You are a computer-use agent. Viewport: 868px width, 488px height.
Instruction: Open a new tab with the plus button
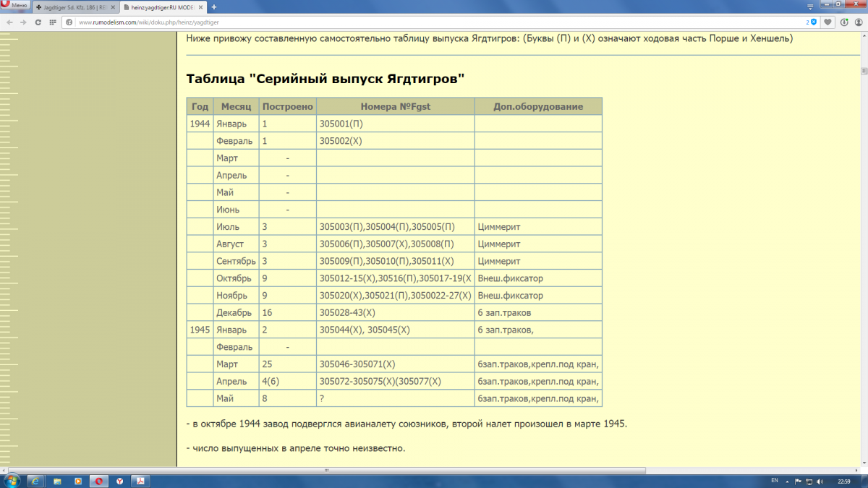pos(214,7)
